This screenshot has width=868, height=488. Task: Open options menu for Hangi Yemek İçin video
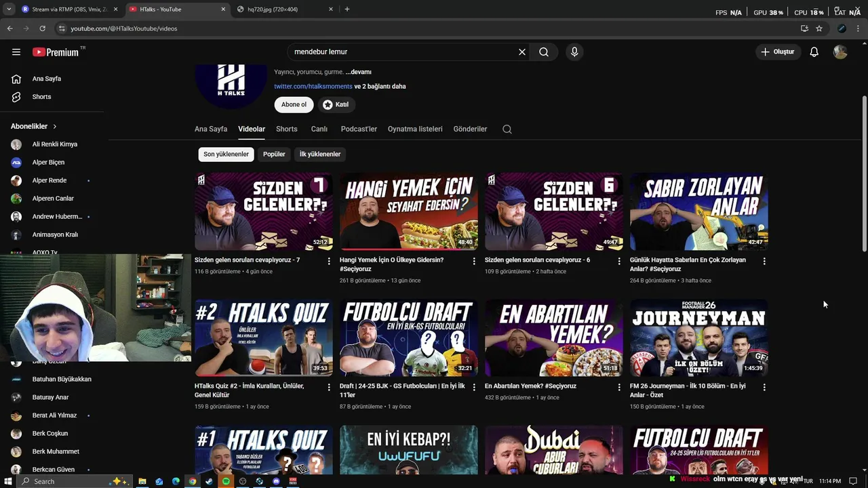point(474,261)
